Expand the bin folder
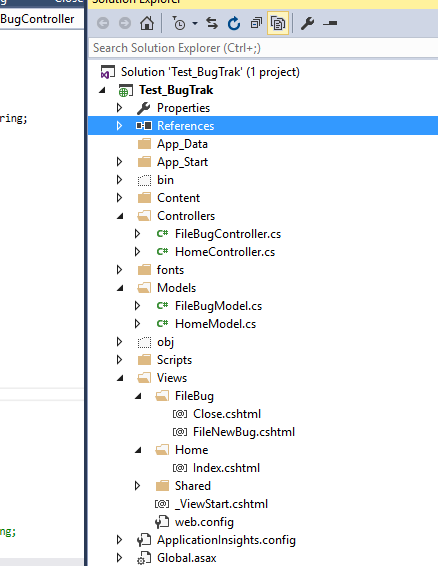Image resolution: width=438 pixels, height=566 pixels. click(x=120, y=180)
